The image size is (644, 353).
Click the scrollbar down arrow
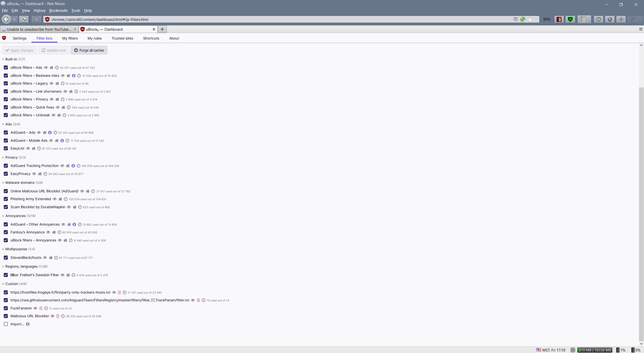click(641, 344)
